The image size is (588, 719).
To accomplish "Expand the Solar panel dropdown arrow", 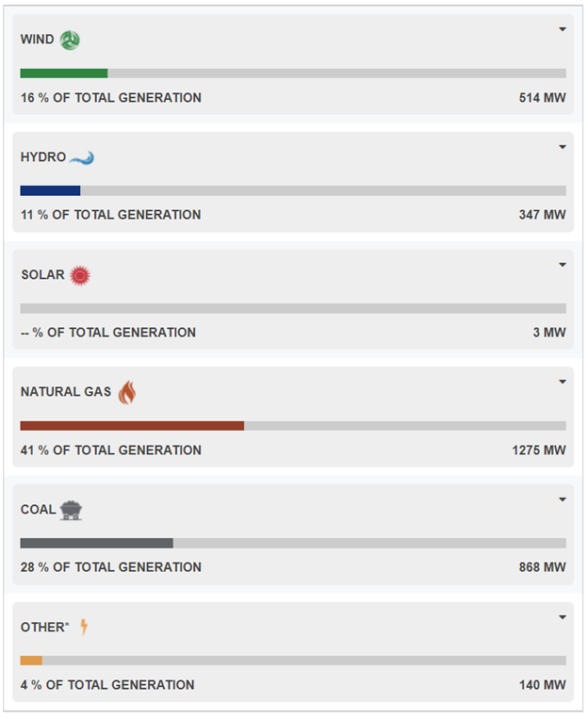I will (563, 265).
